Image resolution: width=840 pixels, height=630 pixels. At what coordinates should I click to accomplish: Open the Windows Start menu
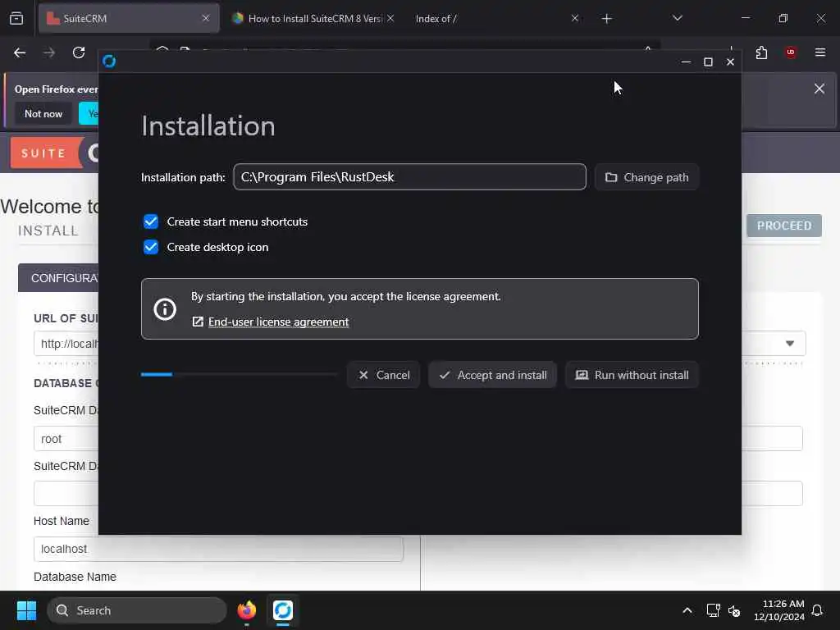[x=26, y=610]
